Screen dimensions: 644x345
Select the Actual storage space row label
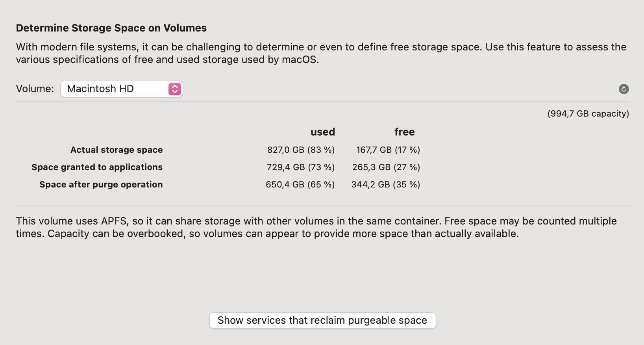[x=117, y=150]
